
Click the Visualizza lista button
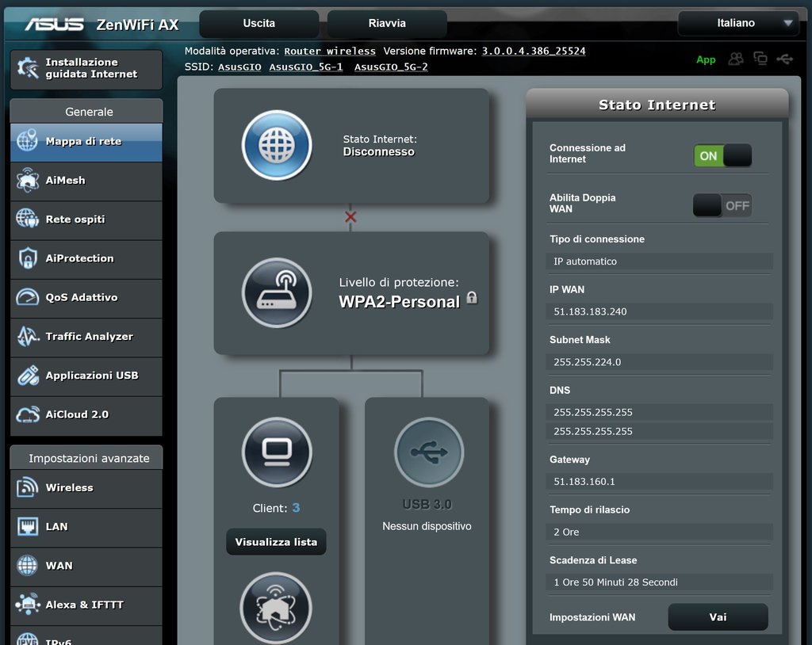tap(276, 542)
